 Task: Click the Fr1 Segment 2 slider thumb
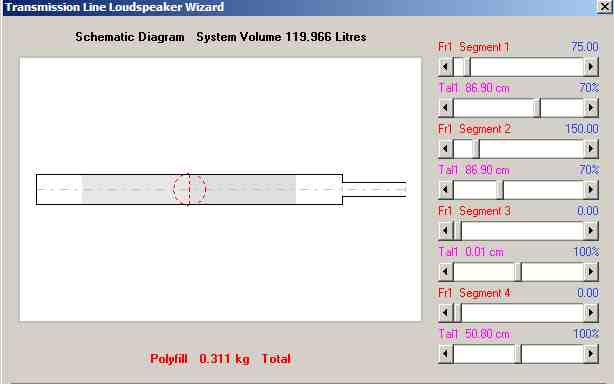pyautogui.click(x=475, y=149)
